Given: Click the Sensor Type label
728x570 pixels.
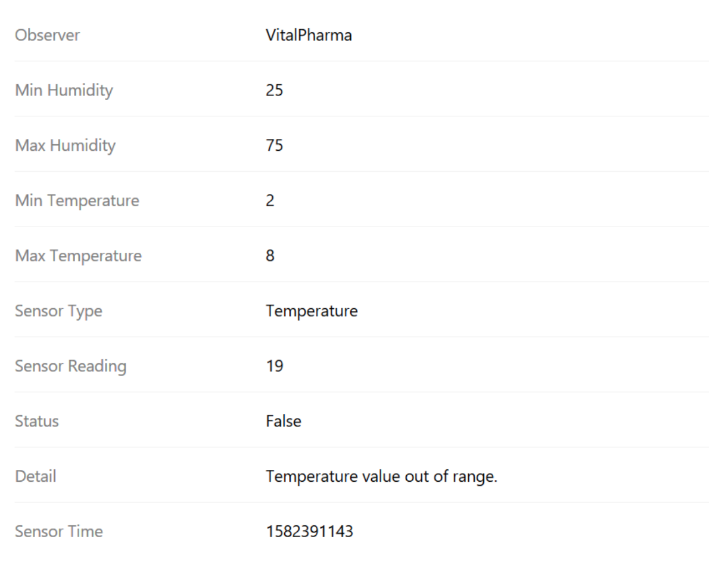Looking at the screenshot, I should (58, 311).
